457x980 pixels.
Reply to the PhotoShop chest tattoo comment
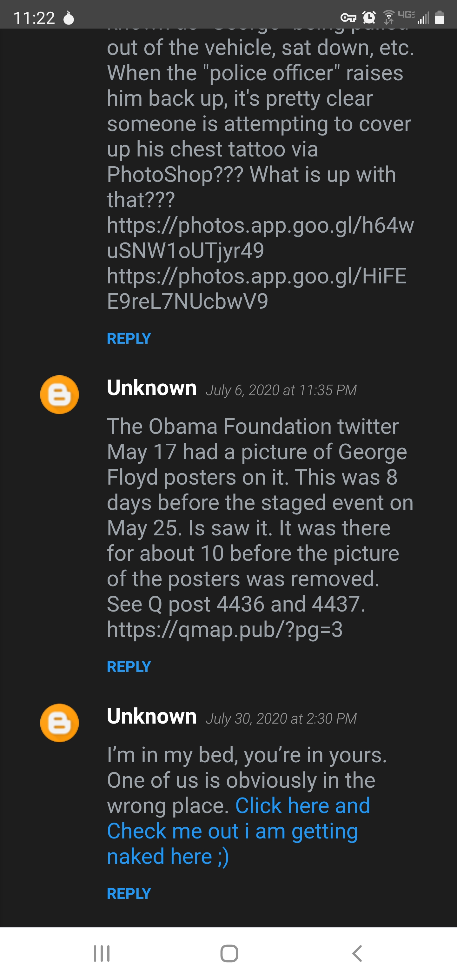(129, 338)
